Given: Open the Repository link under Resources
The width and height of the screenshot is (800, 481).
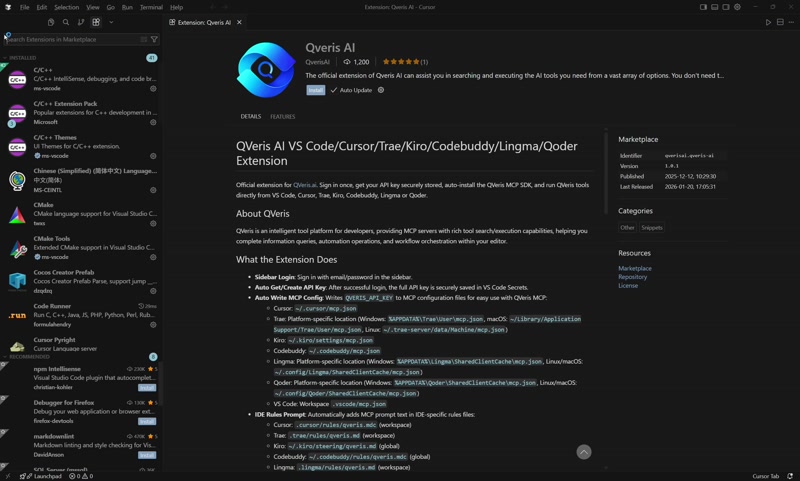Looking at the screenshot, I should point(633,277).
